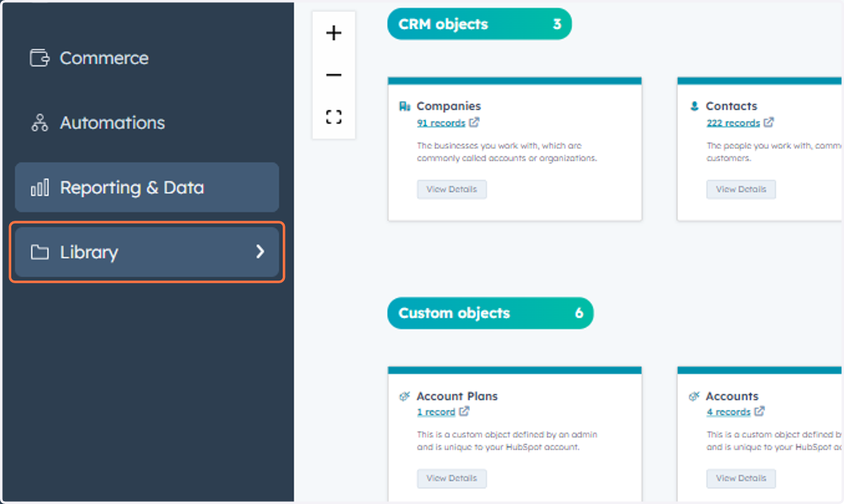Click the Accounts custom object icon
Image resolution: width=844 pixels, height=504 pixels.
694,396
